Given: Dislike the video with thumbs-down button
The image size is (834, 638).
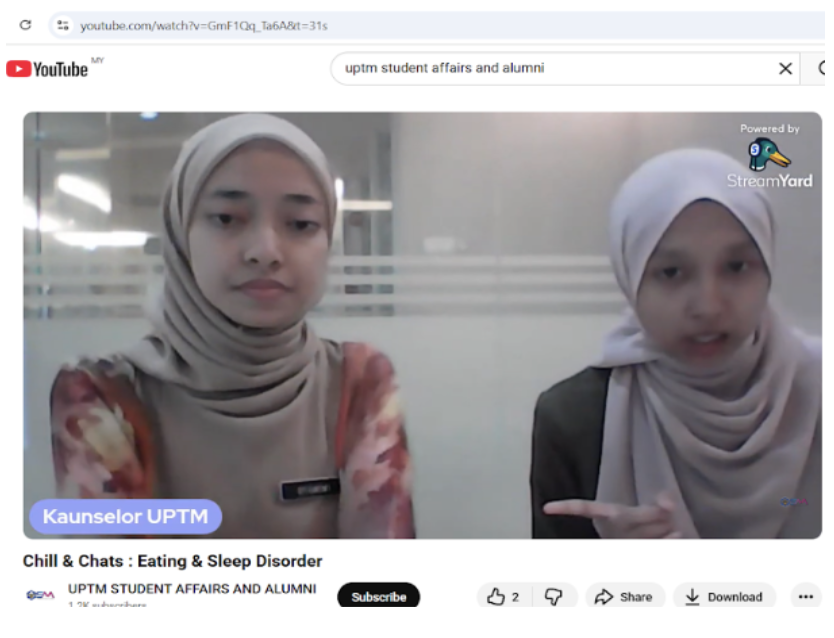Looking at the screenshot, I should click(553, 597).
